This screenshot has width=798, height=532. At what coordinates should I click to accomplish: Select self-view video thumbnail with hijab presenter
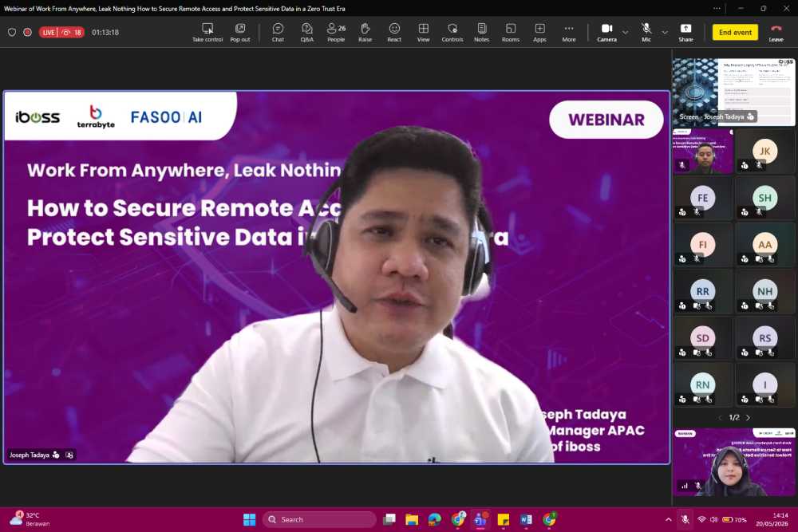[733, 462]
